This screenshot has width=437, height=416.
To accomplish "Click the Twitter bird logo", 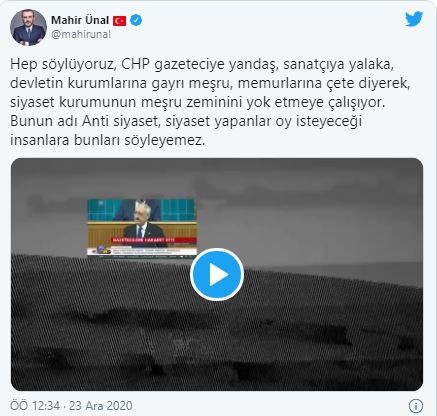I will click(414, 19).
